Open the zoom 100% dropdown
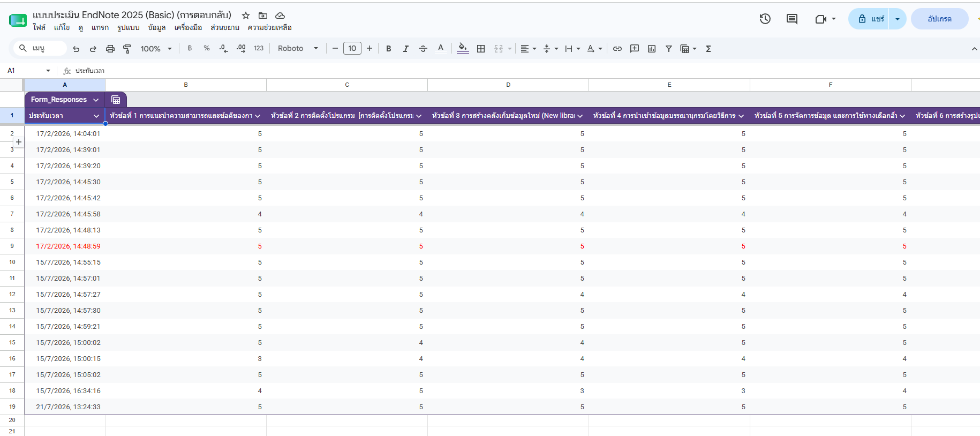Viewport: 980px width, 436px height. click(x=156, y=49)
